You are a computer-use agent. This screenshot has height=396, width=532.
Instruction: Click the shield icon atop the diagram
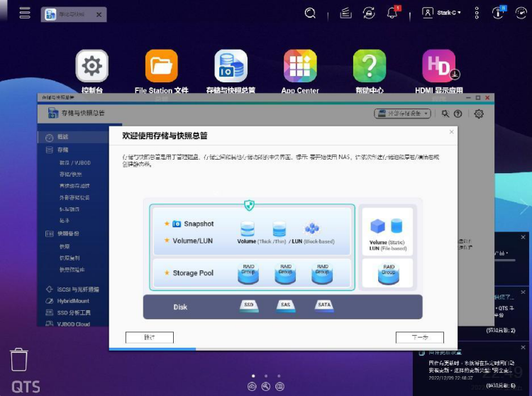pyautogui.click(x=250, y=205)
